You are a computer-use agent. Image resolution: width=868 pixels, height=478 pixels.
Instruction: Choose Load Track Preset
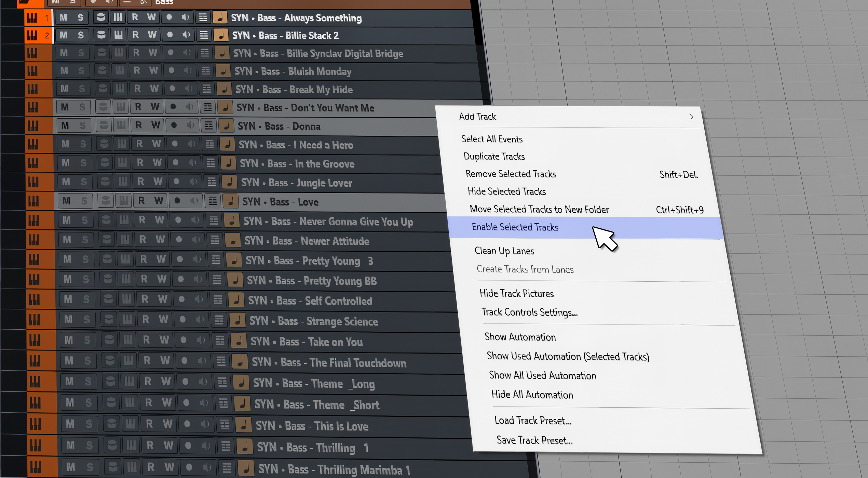533,421
